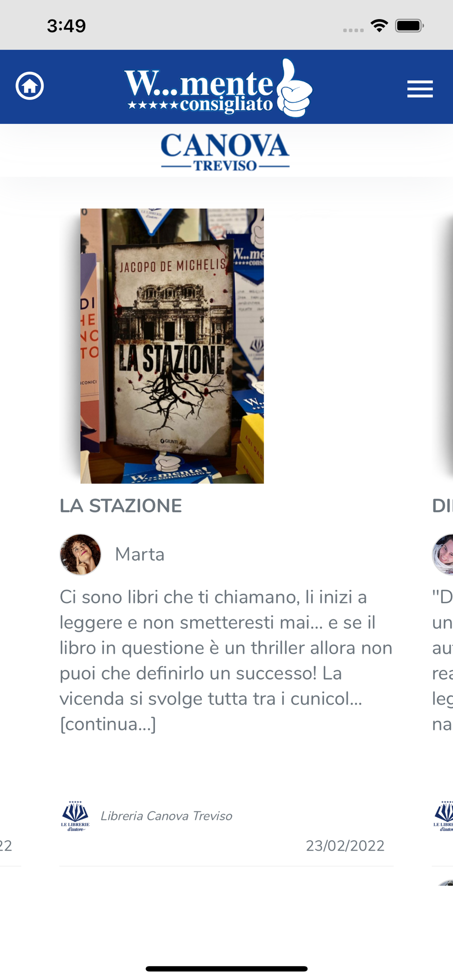Tap the thumbs-up hand icon in the logo
Screen dimensions: 453x980
[294, 88]
